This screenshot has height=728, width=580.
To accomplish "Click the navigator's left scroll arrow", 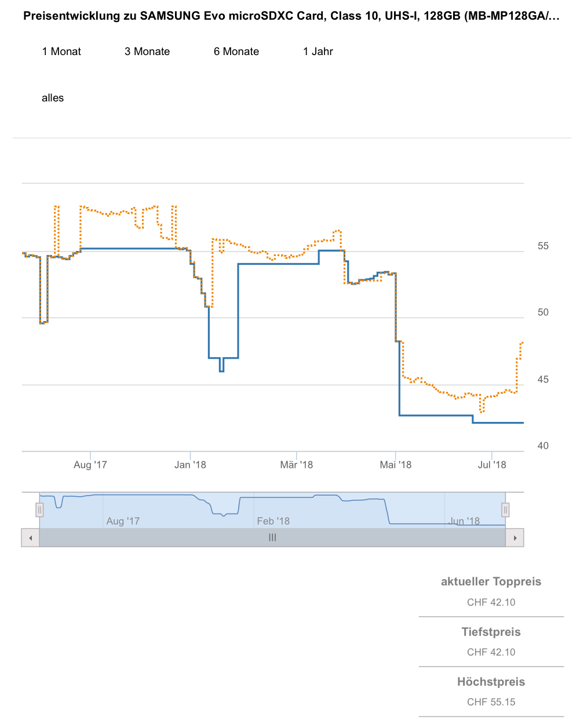I will click(30, 538).
